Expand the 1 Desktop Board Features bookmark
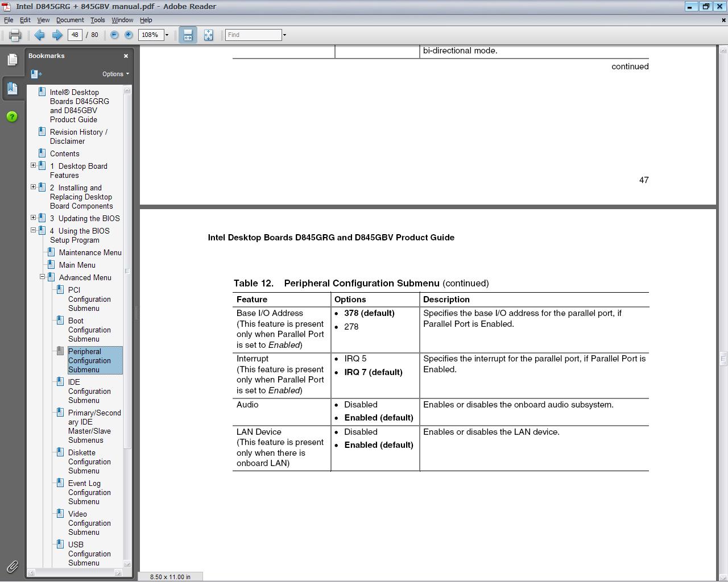The width and height of the screenshot is (728, 582). (33, 165)
